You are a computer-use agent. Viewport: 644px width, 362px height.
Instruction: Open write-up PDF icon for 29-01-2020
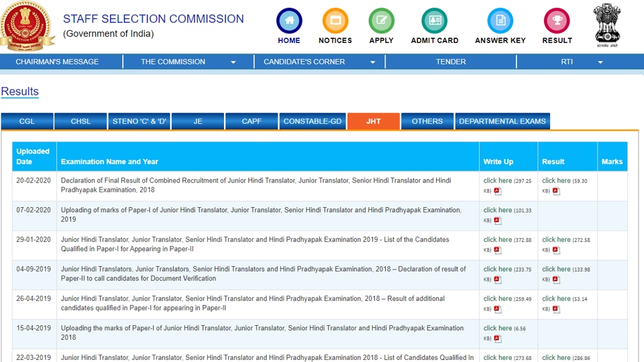tap(497, 250)
